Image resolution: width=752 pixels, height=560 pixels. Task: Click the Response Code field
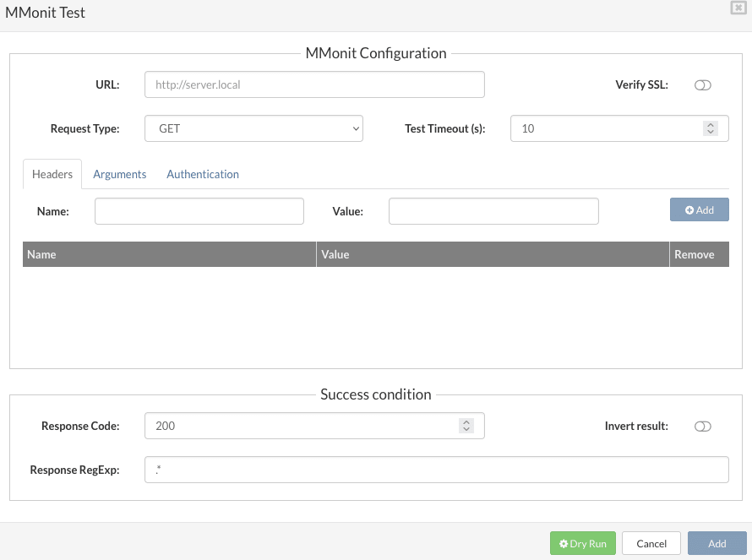(314, 426)
